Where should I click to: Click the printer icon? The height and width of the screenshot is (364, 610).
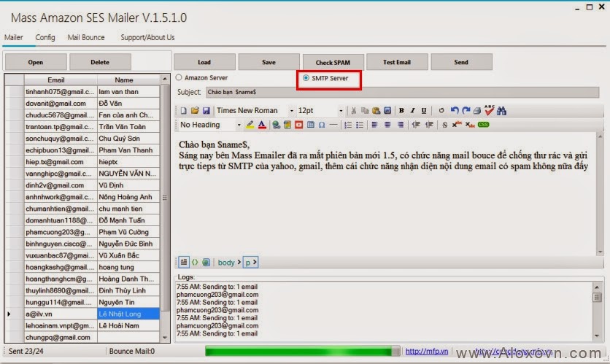[x=477, y=111]
